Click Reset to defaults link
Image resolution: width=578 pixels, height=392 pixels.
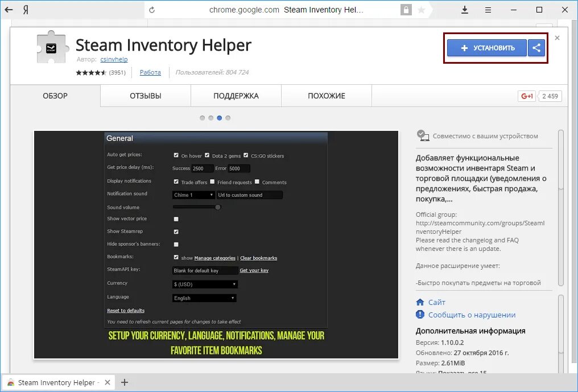[126, 311]
